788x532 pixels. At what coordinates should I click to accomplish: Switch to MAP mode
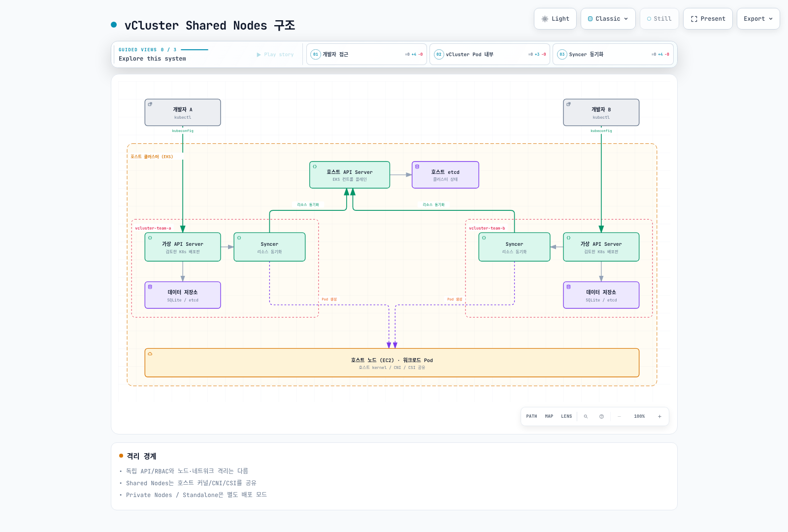coord(549,416)
